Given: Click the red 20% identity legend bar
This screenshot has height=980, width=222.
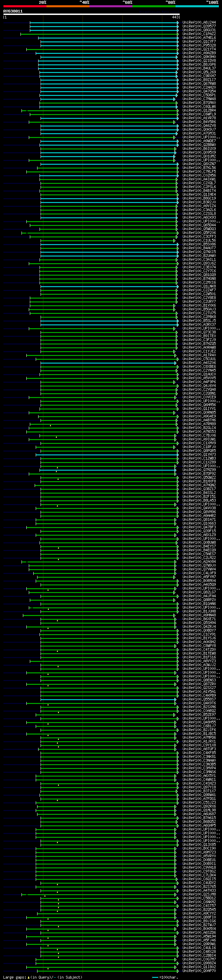Looking at the screenshot, I should coord(25,7).
